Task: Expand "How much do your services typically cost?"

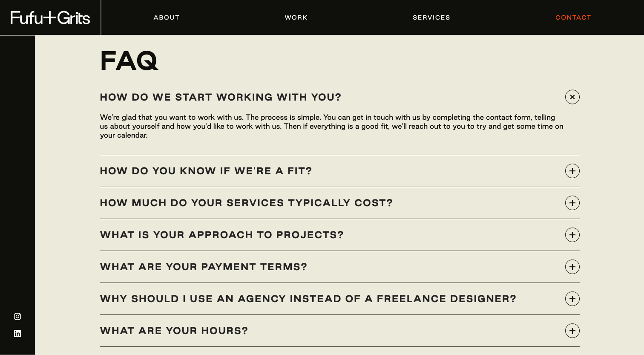Action: pos(246,203)
